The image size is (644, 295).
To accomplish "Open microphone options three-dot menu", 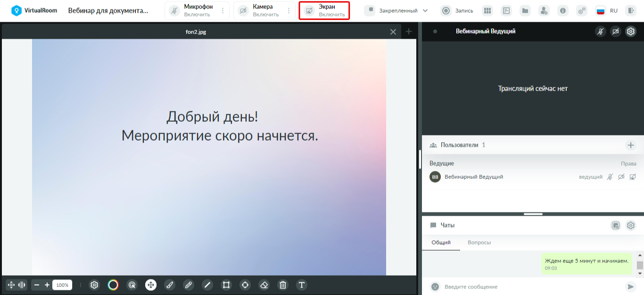I will (x=223, y=10).
